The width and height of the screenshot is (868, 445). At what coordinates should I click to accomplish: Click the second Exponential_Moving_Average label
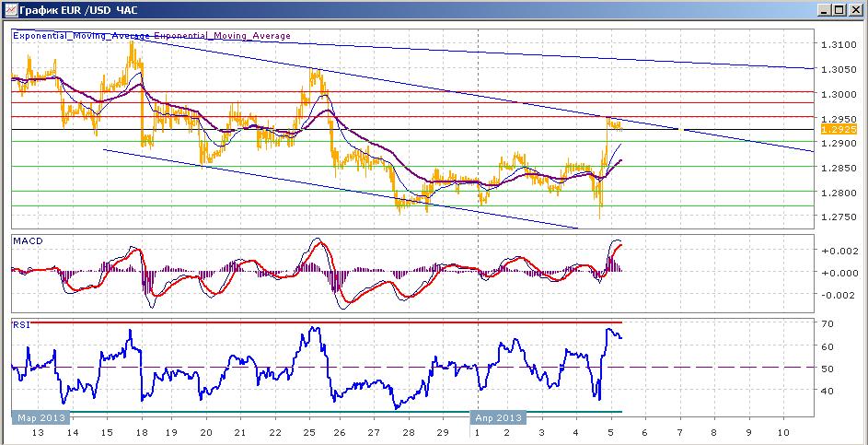point(222,36)
